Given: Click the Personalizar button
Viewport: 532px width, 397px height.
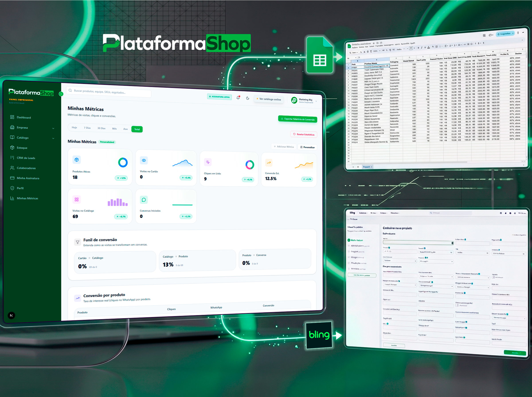Looking at the screenshot, I should (307, 147).
